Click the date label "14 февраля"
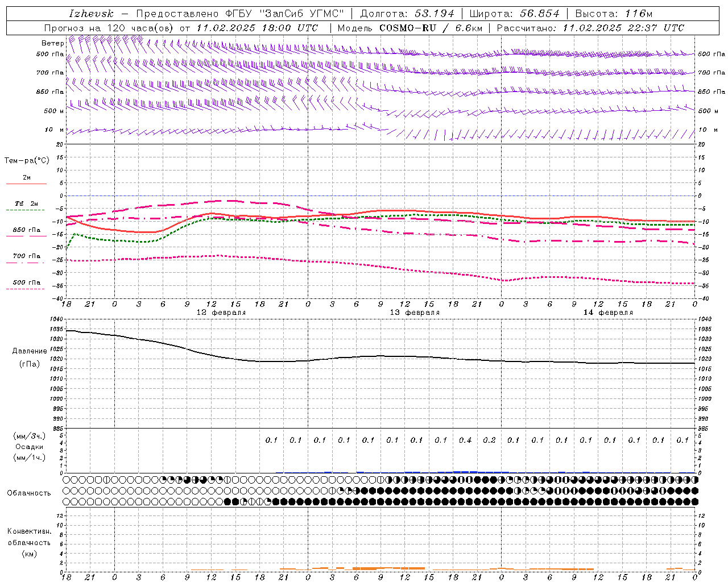The image size is (728, 582). pyautogui.click(x=608, y=313)
